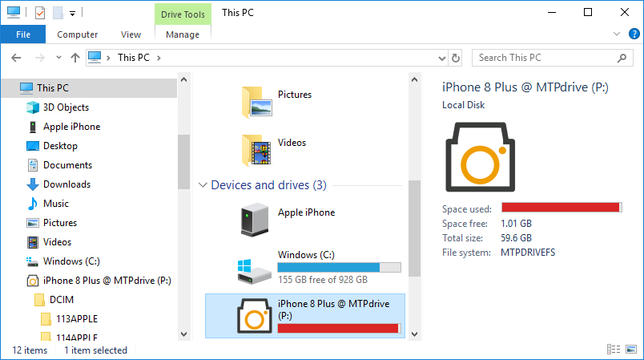Open the Manage Drive Tools tab

pos(183,34)
